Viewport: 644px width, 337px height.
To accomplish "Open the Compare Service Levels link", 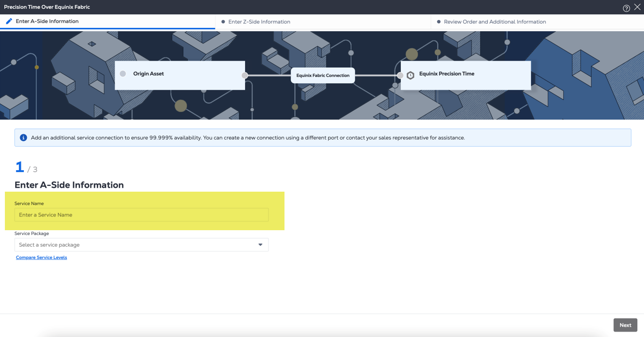I will [x=41, y=258].
